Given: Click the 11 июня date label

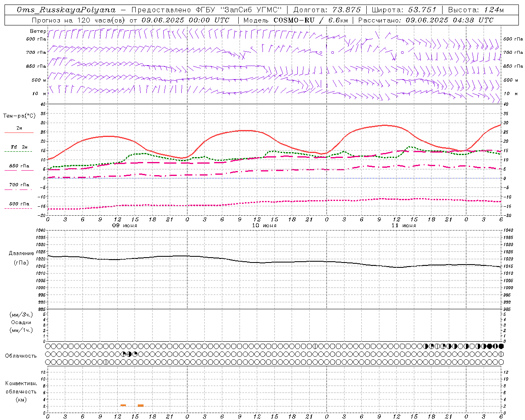Looking at the screenshot, I should click(404, 226).
